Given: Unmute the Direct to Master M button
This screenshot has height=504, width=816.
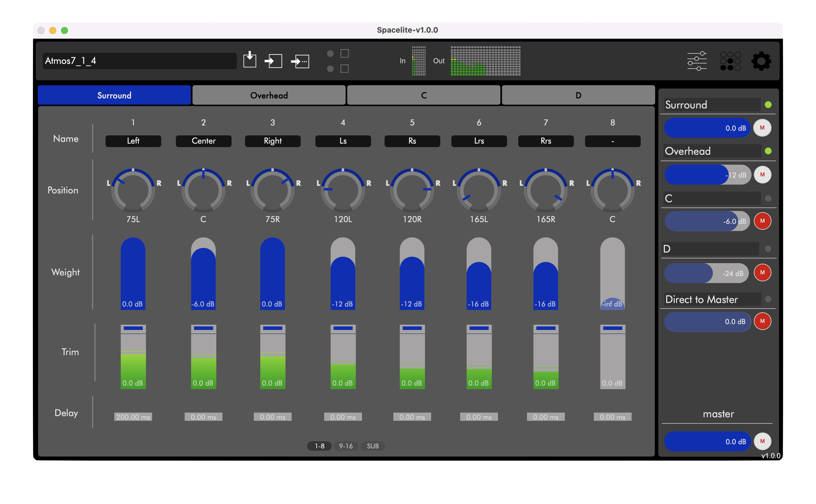Looking at the screenshot, I should point(762,321).
